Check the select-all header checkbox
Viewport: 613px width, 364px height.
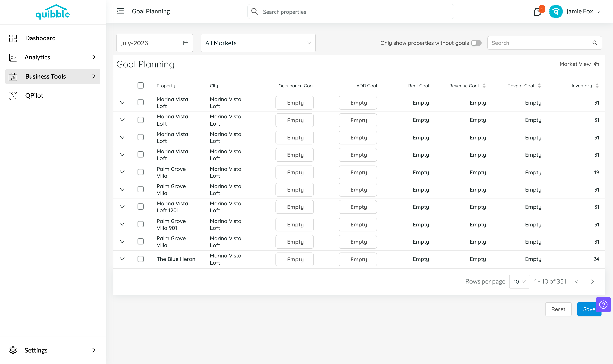point(140,85)
